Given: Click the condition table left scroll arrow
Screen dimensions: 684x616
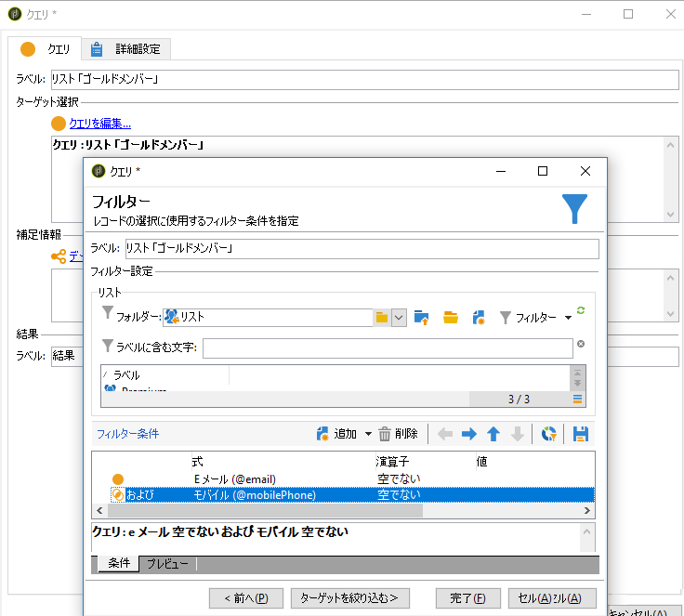Looking at the screenshot, I should (99, 510).
